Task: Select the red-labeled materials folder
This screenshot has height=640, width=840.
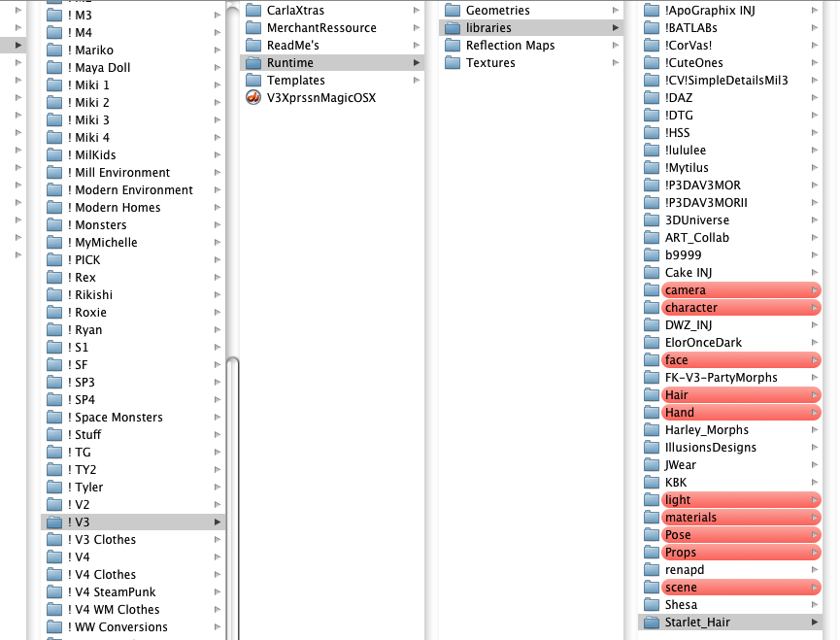Action: pos(730,518)
